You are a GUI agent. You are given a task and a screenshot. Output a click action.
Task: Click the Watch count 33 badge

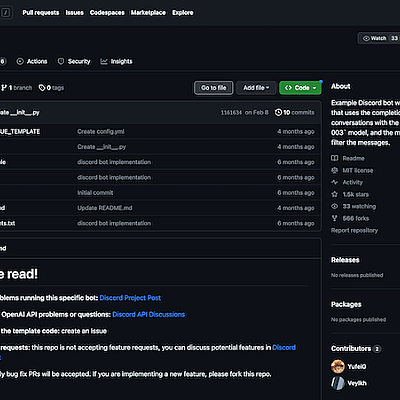395,38
